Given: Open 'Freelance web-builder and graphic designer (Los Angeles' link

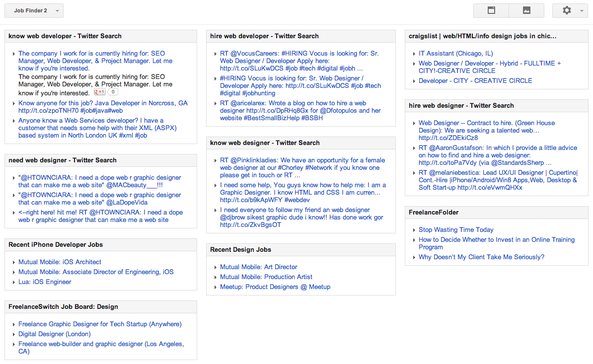Looking at the screenshot, I should [101, 348].
